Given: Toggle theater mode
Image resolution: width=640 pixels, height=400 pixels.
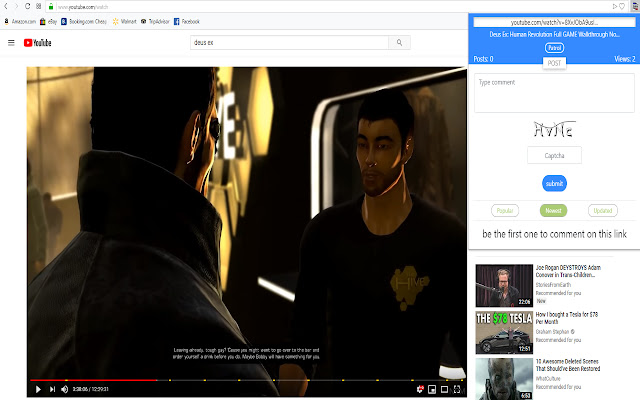Looking at the screenshot, I should point(444,389).
